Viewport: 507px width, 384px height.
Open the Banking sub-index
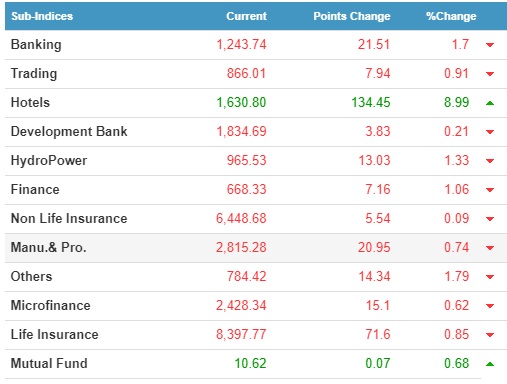(x=36, y=45)
